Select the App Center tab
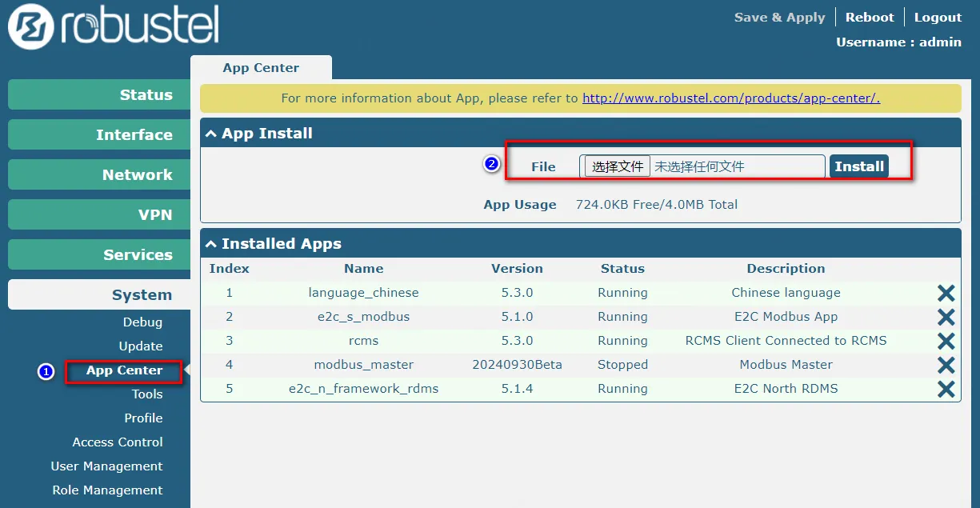Image resolution: width=980 pixels, height=508 pixels. click(x=261, y=68)
